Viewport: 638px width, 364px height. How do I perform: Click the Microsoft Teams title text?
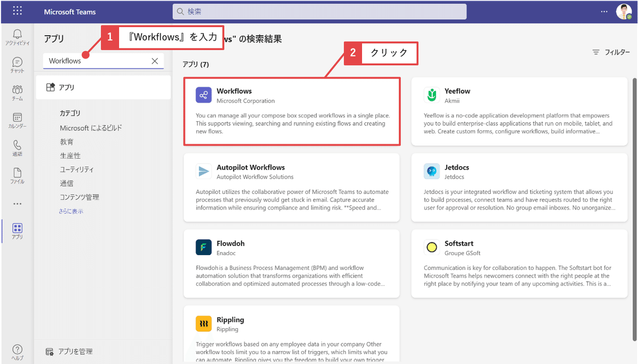70,12
